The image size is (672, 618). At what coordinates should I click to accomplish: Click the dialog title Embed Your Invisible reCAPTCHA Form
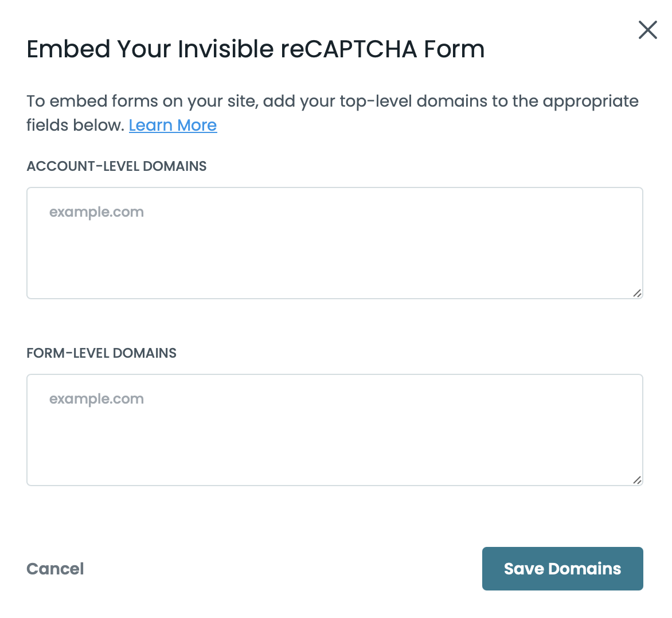coord(255,49)
